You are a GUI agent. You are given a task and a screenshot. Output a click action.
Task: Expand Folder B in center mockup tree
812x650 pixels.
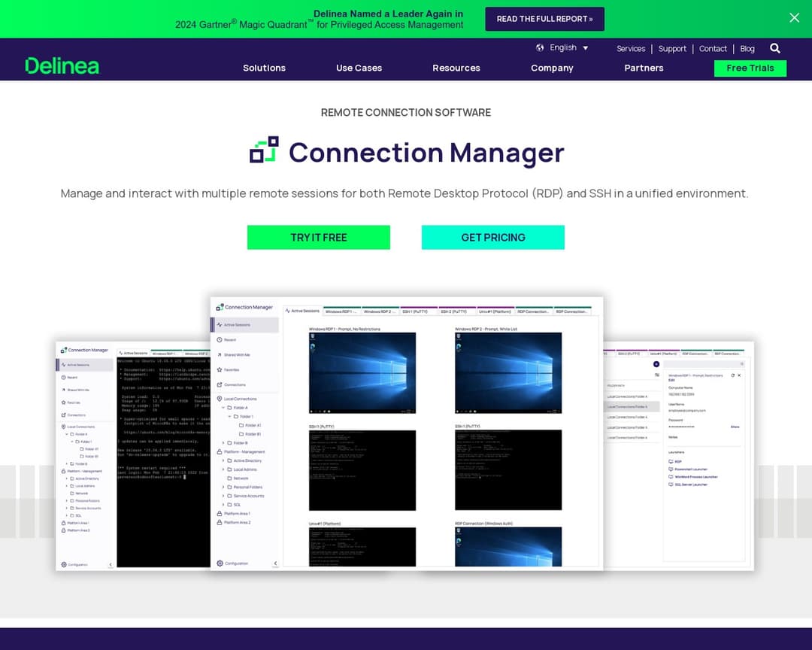point(224,443)
